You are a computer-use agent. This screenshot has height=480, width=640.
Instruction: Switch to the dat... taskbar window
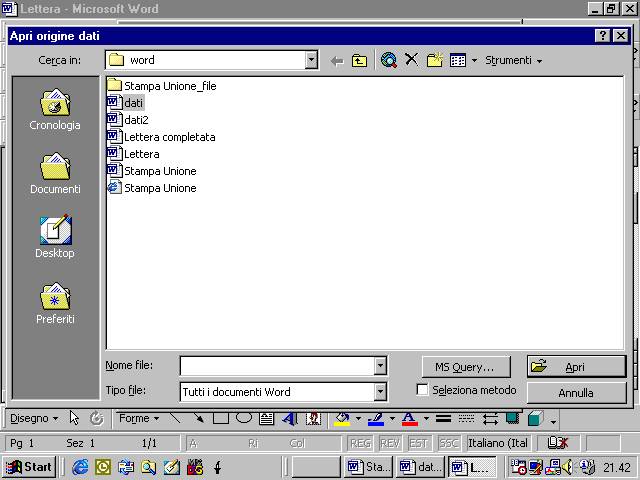(x=420, y=467)
